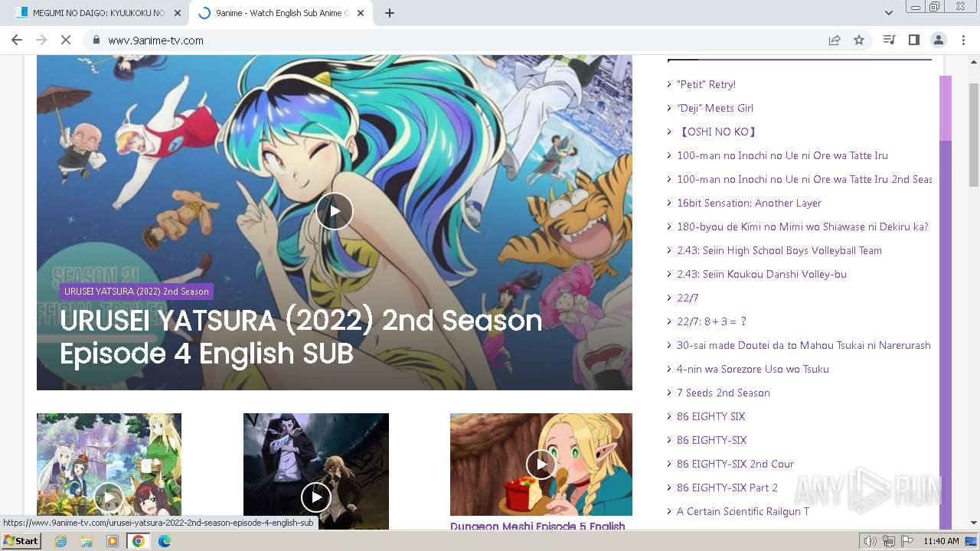The image size is (980, 551).
Task: Switch to the MEGUMI NO DAIGO tab
Action: click(98, 13)
